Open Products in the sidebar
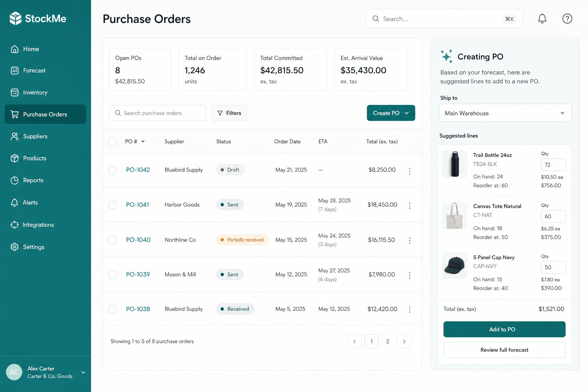 pyautogui.click(x=45, y=158)
